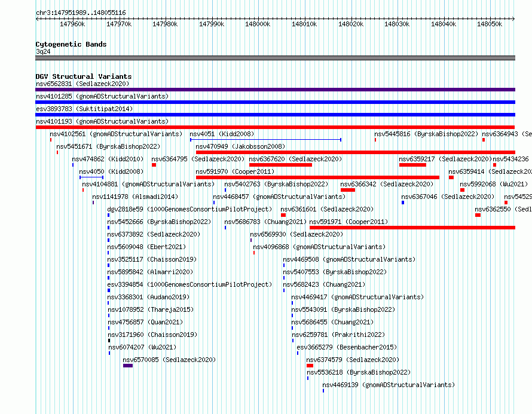Screen dimensions: 532x414
Task: Open nsv4104881 (gnomADStructuralVariants) label
Action: [x=149, y=184]
